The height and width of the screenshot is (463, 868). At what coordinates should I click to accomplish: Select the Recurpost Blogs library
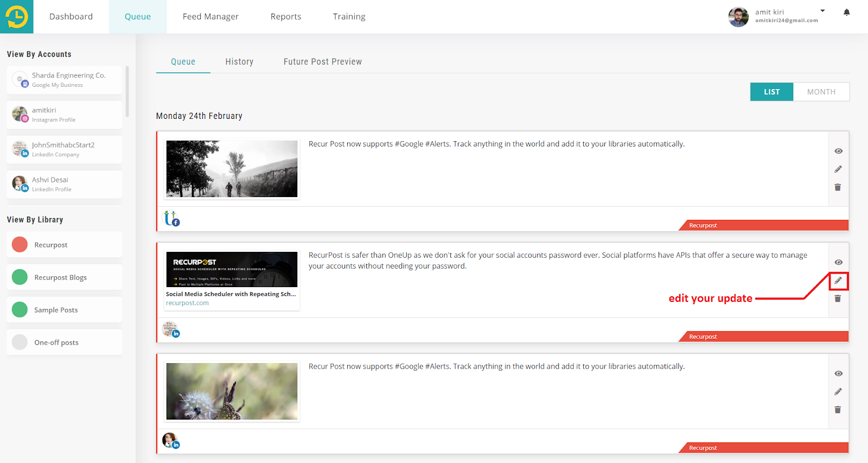65,277
